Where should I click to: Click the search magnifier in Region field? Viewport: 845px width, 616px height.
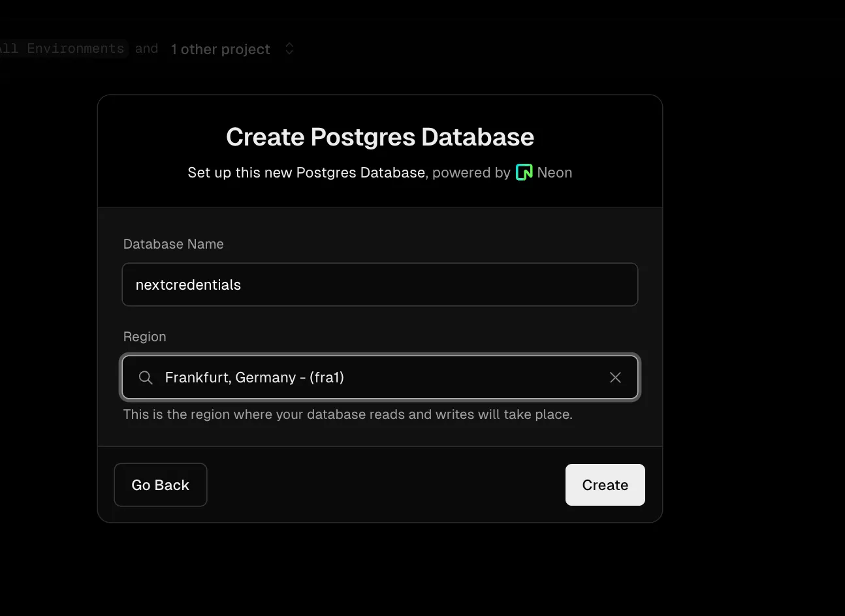[x=146, y=378]
